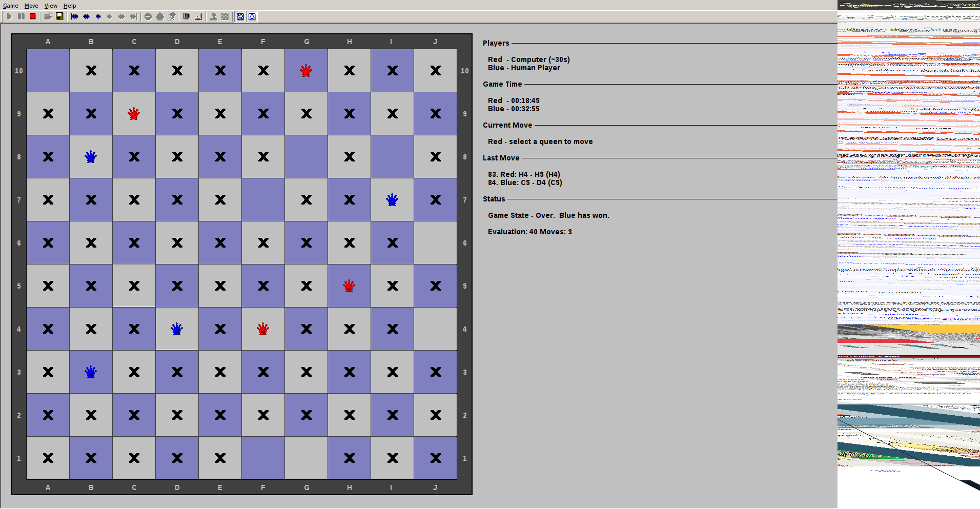Screen dimensions: 980x509
Task: Click the floppy disk save icon
Action: click(59, 16)
